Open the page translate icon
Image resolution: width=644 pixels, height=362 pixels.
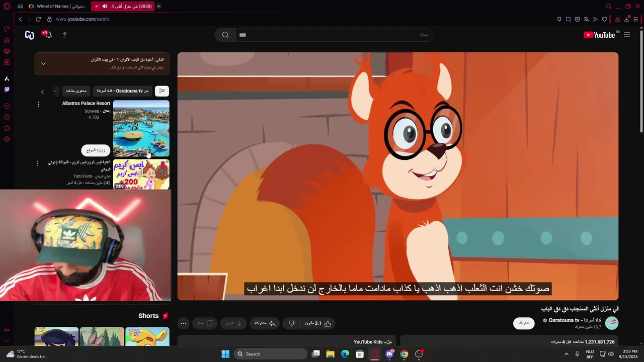tap(586, 19)
